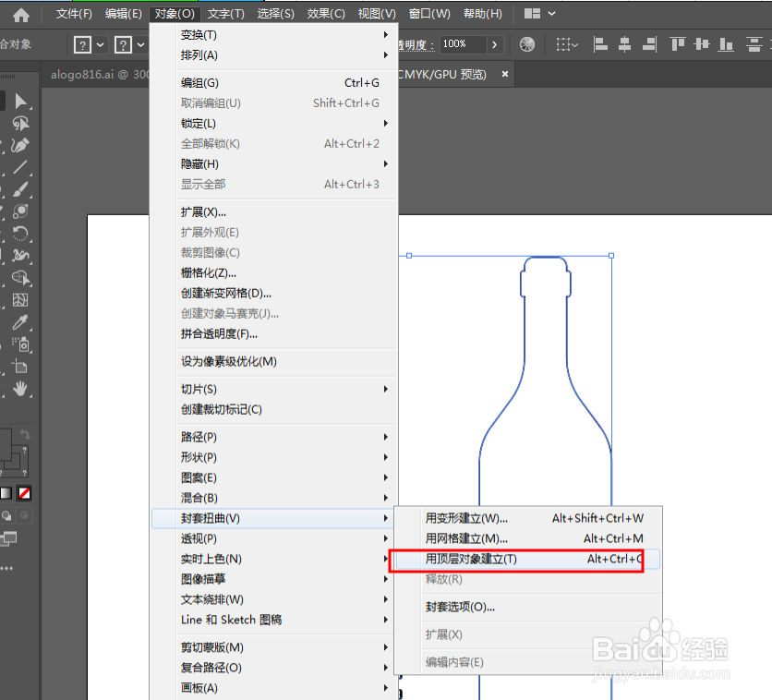772x700 pixels.
Task: Click the 透明度 opacity label link
Action: [416, 45]
